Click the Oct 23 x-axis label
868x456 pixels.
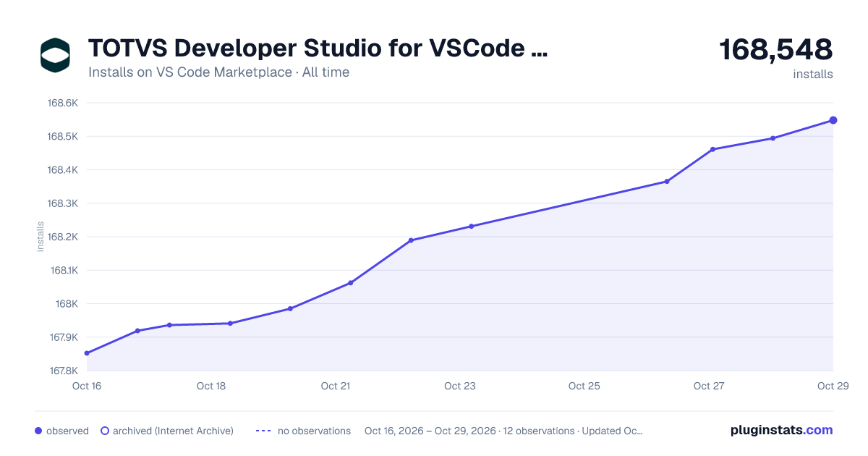coord(460,386)
